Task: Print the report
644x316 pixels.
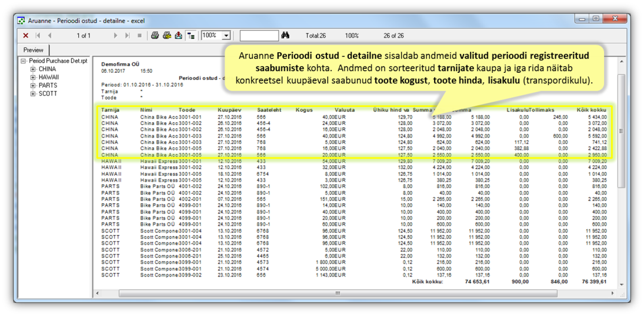Action: [155, 36]
